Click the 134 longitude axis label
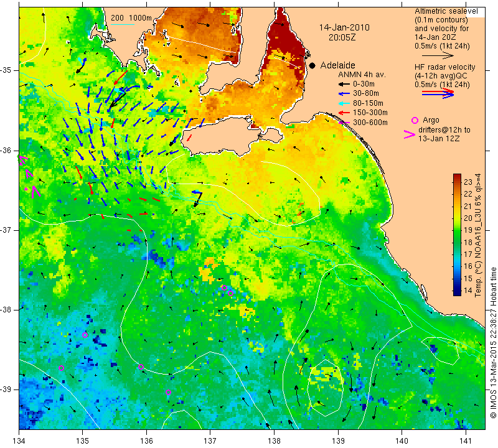498x448 pixels. (19, 441)
